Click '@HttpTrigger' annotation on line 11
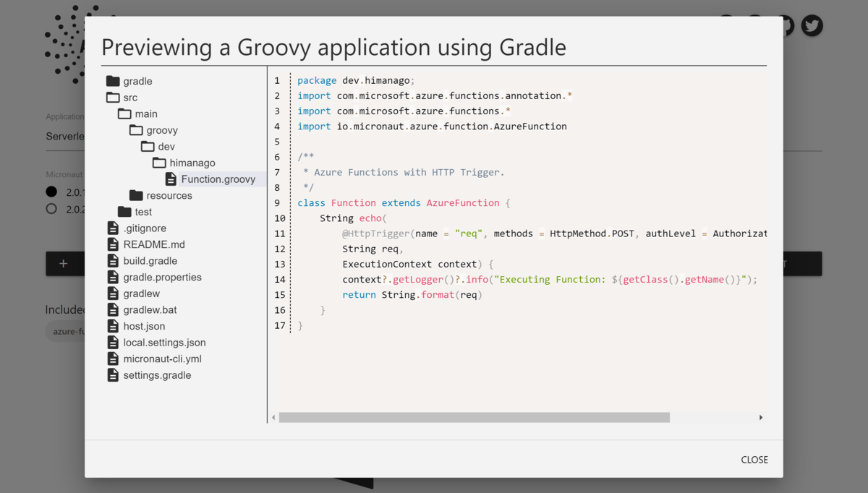The height and width of the screenshot is (493, 868). (376, 233)
